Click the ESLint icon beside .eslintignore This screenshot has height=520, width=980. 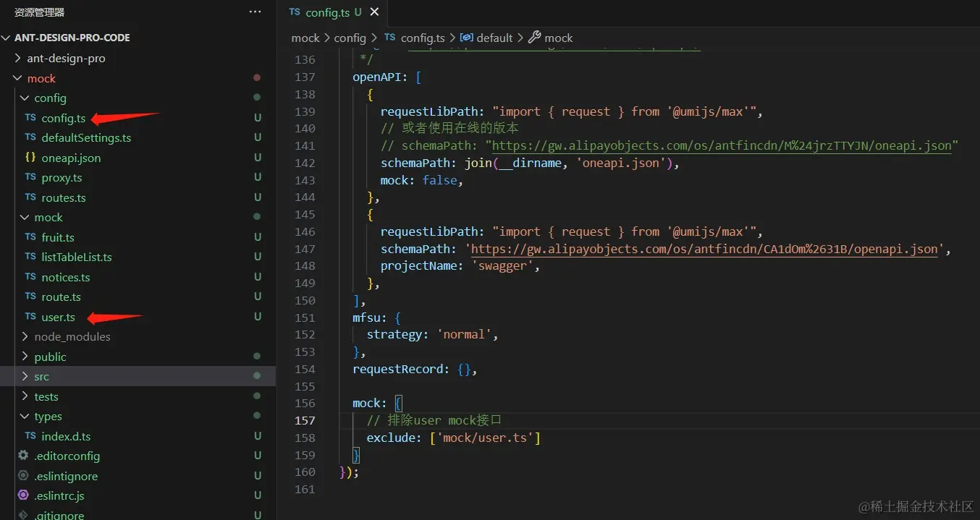(x=23, y=476)
